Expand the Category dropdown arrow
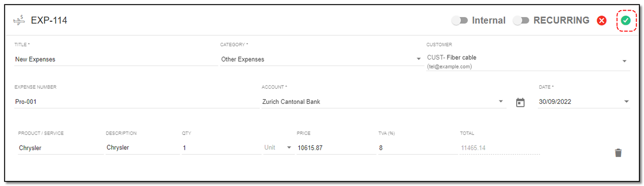The width and height of the screenshot is (644, 186). [419, 59]
